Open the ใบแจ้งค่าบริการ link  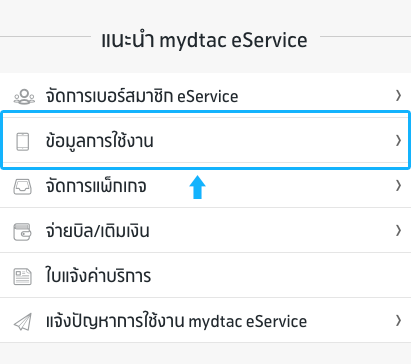[x=98, y=276]
